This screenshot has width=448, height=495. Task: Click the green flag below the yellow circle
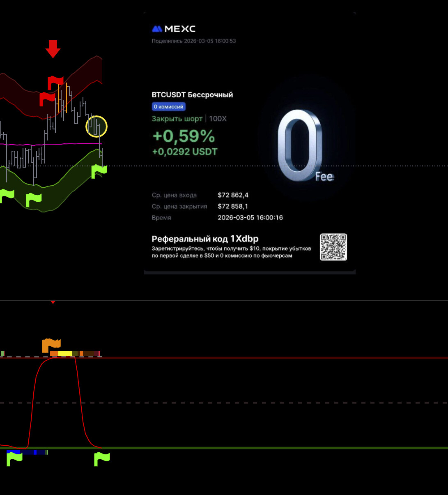coord(99,171)
